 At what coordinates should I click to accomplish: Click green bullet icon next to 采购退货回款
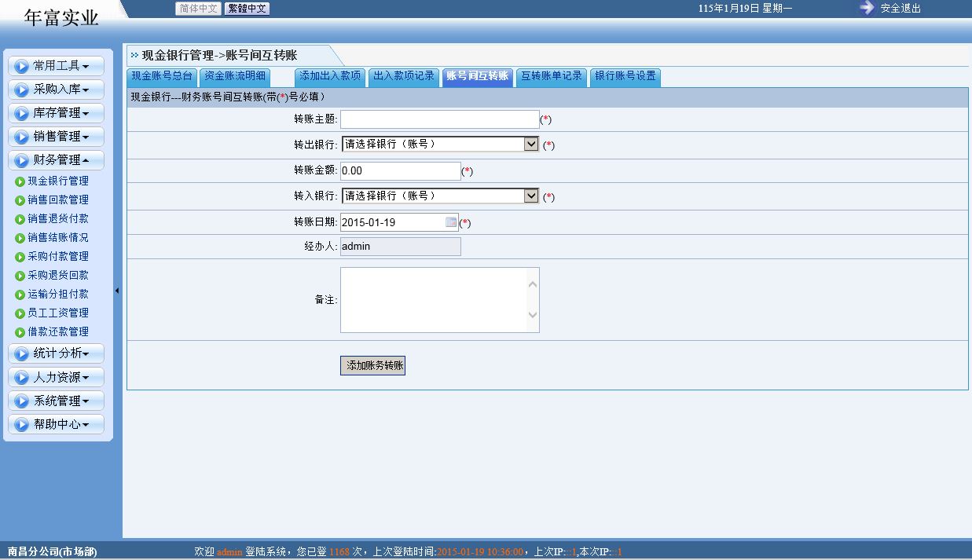pos(20,276)
